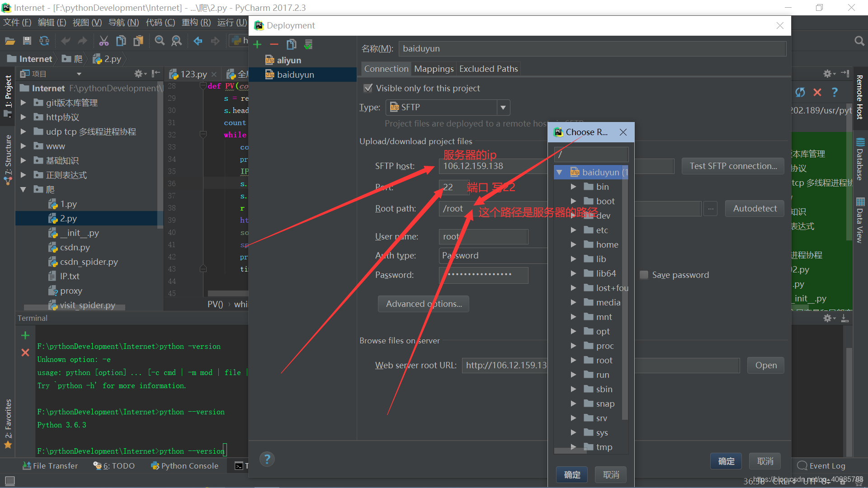Open the Python Console tool window
The width and height of the screenshot is (868, 488).
pyautogui.click(x=184, y=466)
